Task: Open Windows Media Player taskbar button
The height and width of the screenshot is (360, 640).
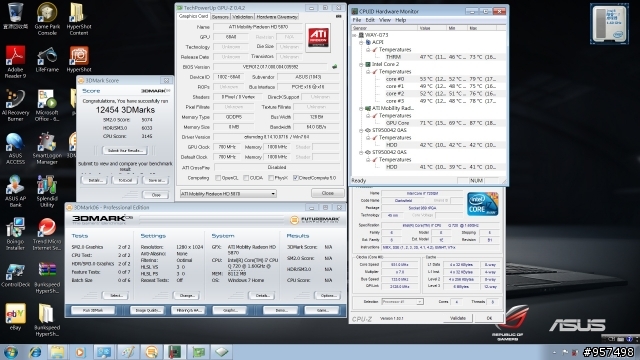Action: click(x=80, y=352)
